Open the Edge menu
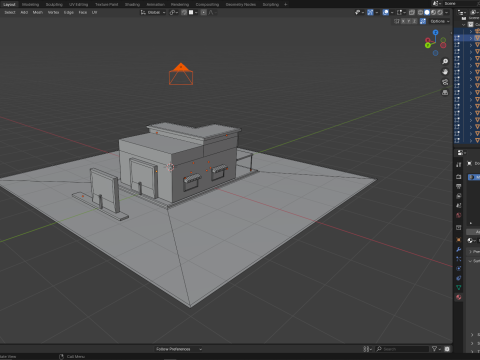The height and width of the screenshot is (360, 480). tap(69, 12)
